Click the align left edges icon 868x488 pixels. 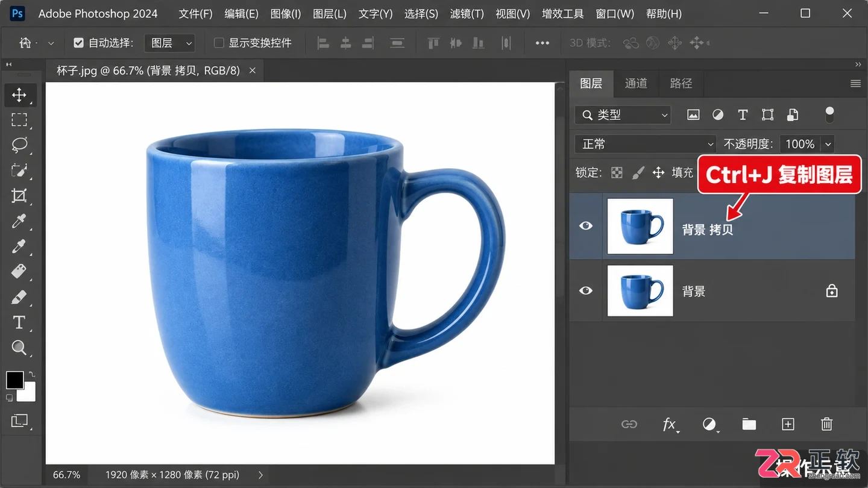324,43
